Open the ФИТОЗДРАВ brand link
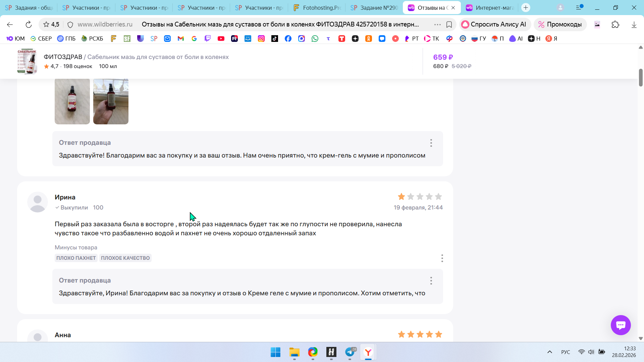Screen dimensions: 644x362 click(63, 57)
